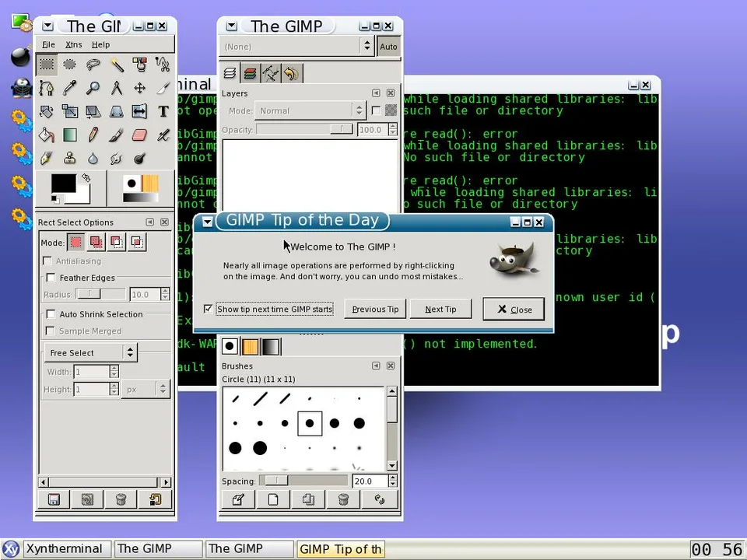Close the Tip of the Day dialog
Viewport: 747px width, 560px height.
pyautogui.click(x=514, y=309)
